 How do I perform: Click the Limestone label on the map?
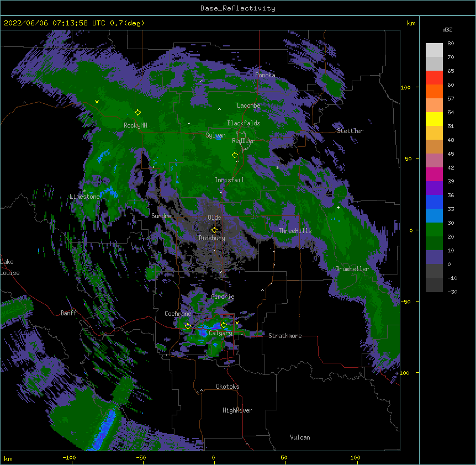[84, 197]
